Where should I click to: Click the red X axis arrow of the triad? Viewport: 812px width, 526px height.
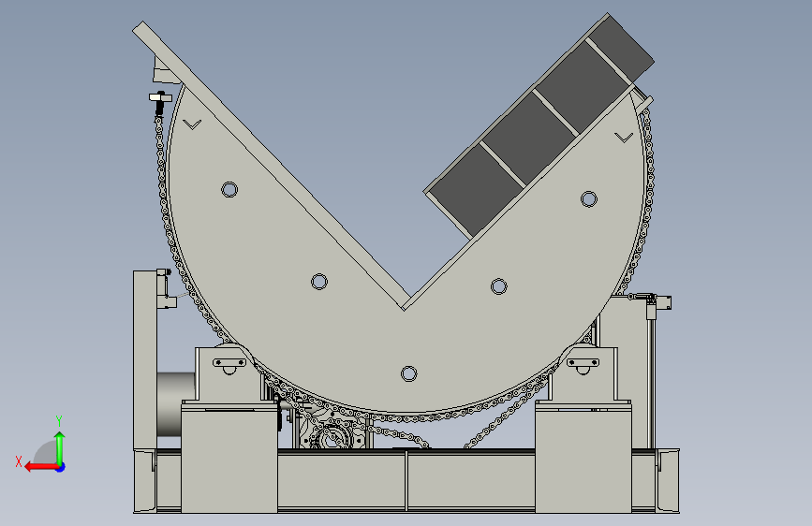[x=41, y=467]
